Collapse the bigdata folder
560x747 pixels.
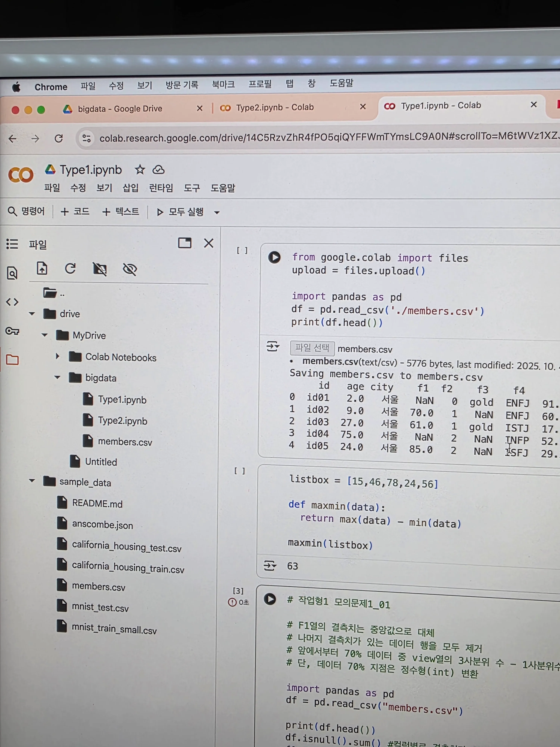(57, 378)
